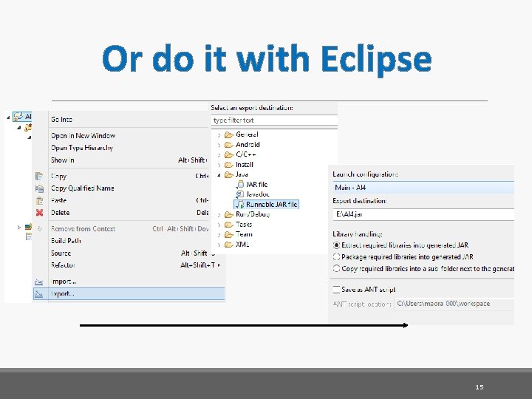Click the project icon in package explorer
Screen dimensions: 532x399
coord(18,117)
